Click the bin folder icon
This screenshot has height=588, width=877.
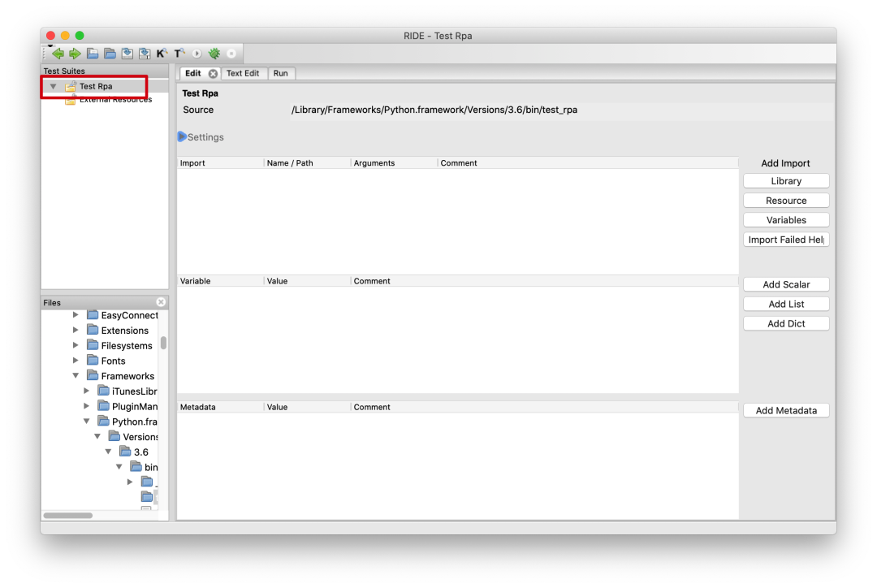(x=136, y=467)
